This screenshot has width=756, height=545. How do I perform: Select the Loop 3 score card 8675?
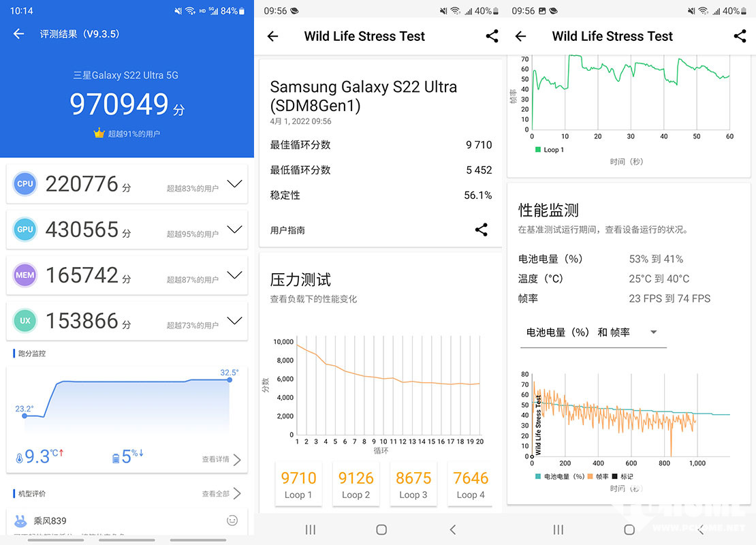pyautogui.click(x=413, y=484)
